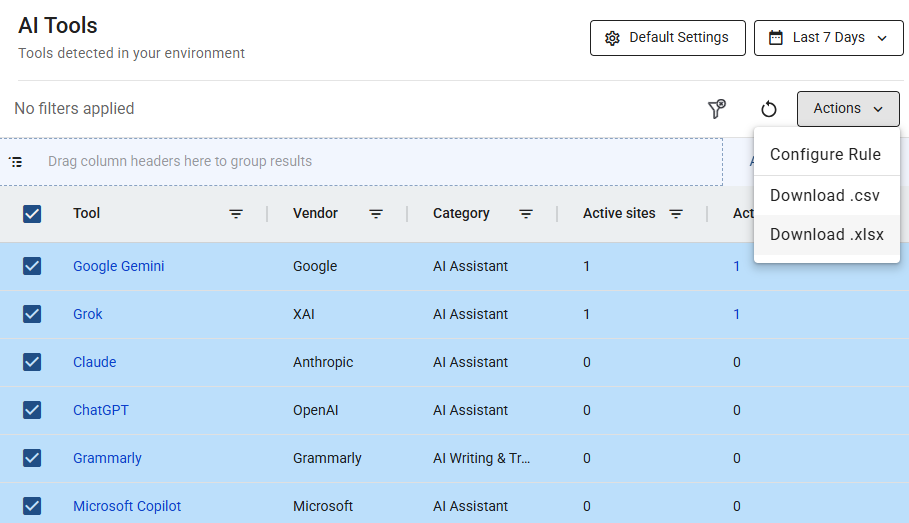Toggle the select-all header checkbox
909x523 pixels.
pyautogui.click(x=32, y=214)
